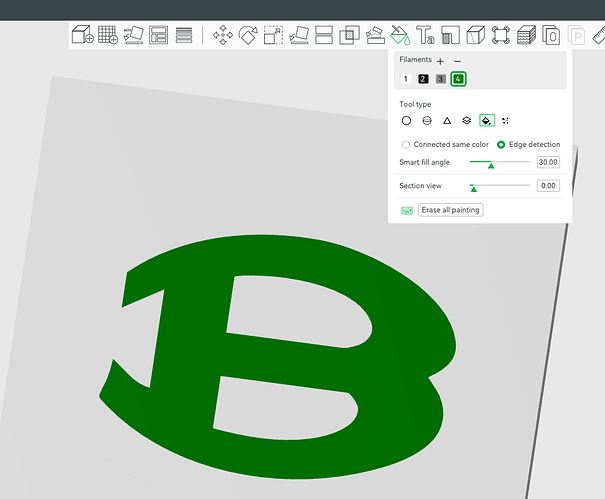The height and width of the screenshot is (499, 605).
Task: Open the Mesh boolean tool
Action: click(349, 35)
